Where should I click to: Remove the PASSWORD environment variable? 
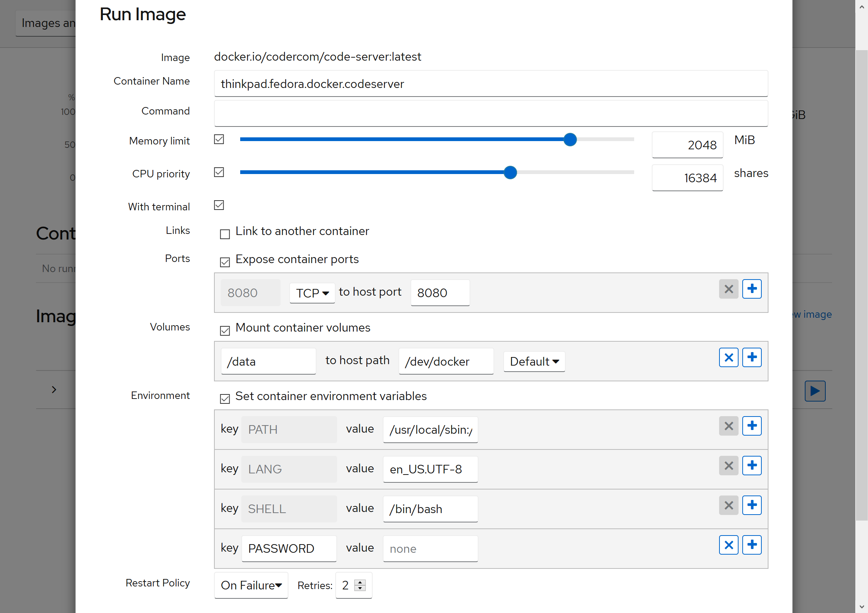[729, 545]
